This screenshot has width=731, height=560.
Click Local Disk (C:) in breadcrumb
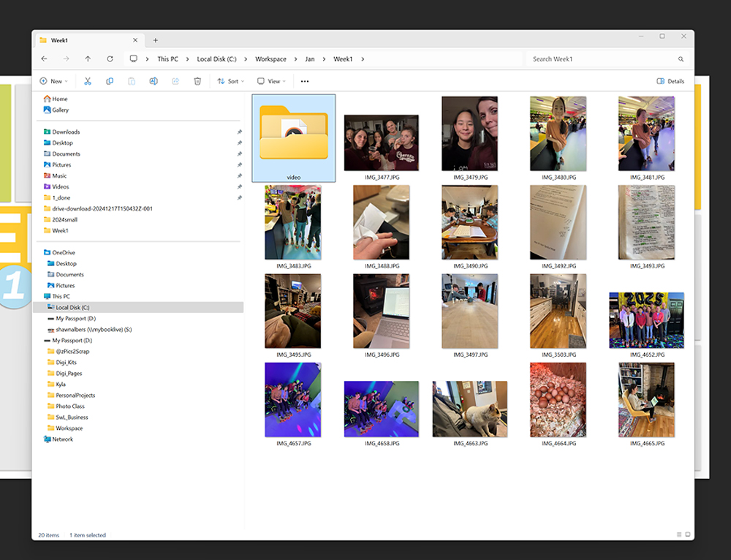click(216, 59)
